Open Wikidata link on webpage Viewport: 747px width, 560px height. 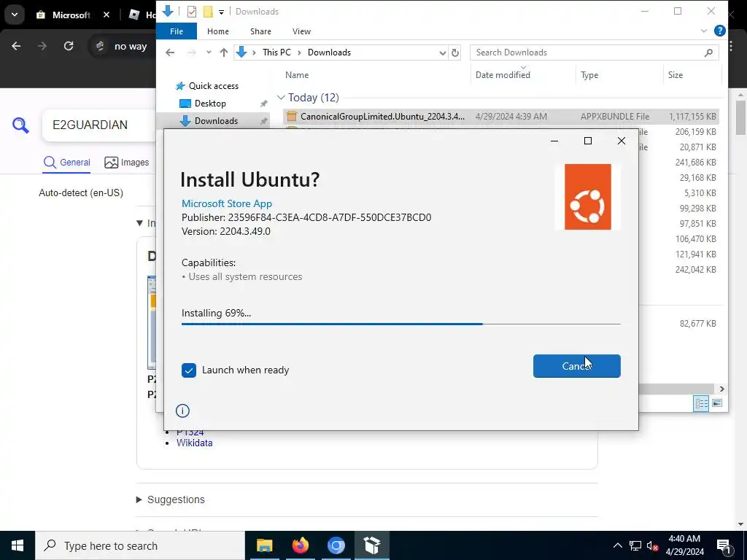[x=194, y=443]
